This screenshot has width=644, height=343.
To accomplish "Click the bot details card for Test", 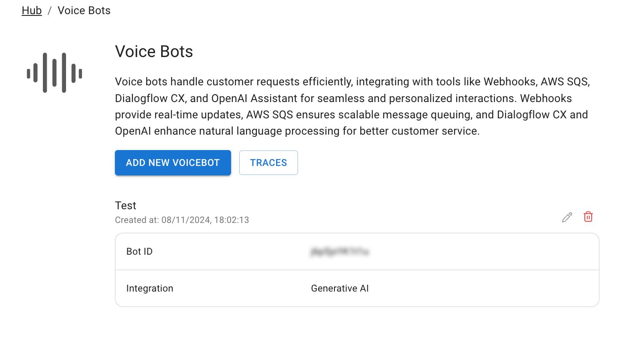I will [357, 270].
